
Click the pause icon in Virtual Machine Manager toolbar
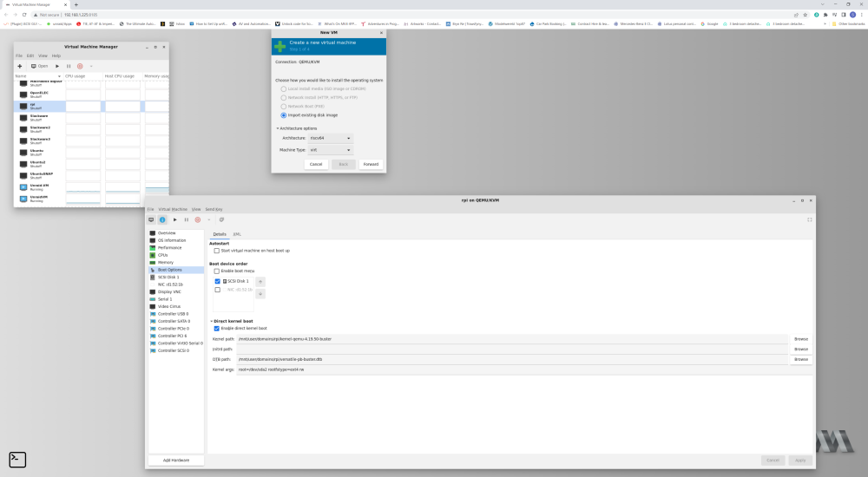click(69, 66)
